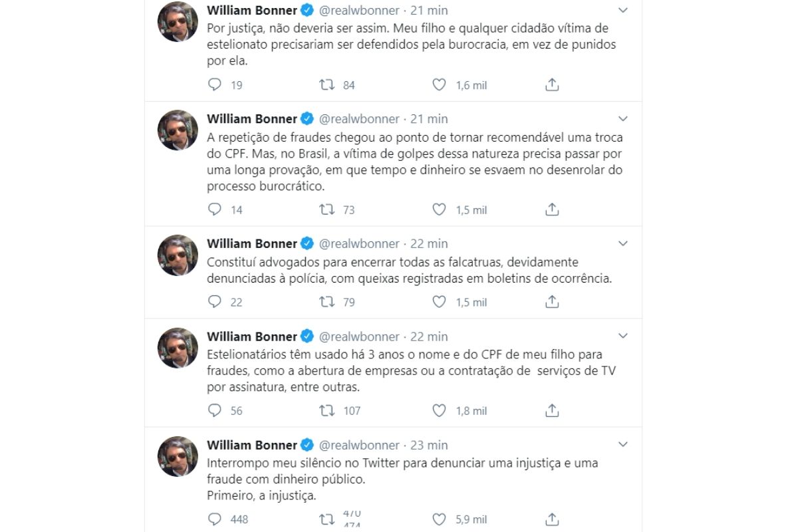
Task: Share the 'Interrompo meu silêncio' tweet
Action: [551, 519]
